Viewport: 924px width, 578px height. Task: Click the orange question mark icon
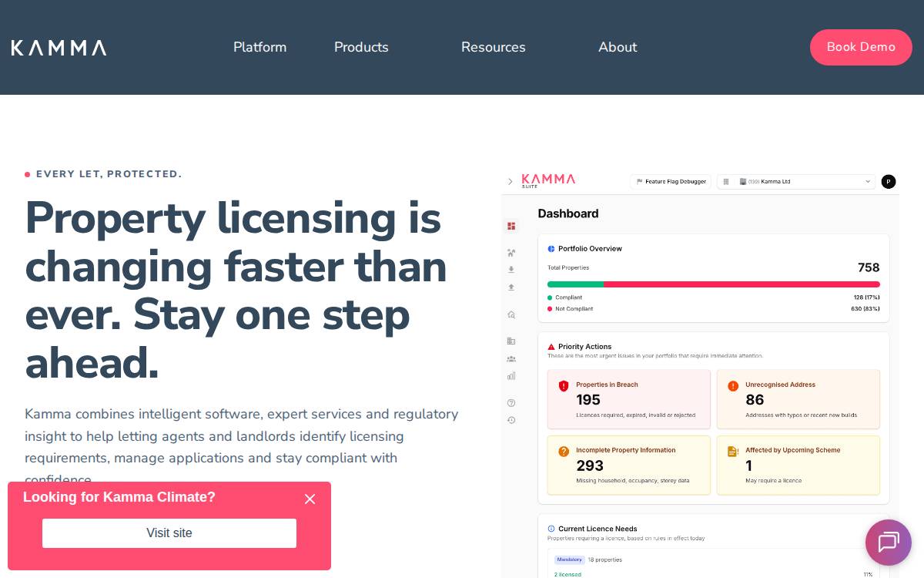coord(564,452)
